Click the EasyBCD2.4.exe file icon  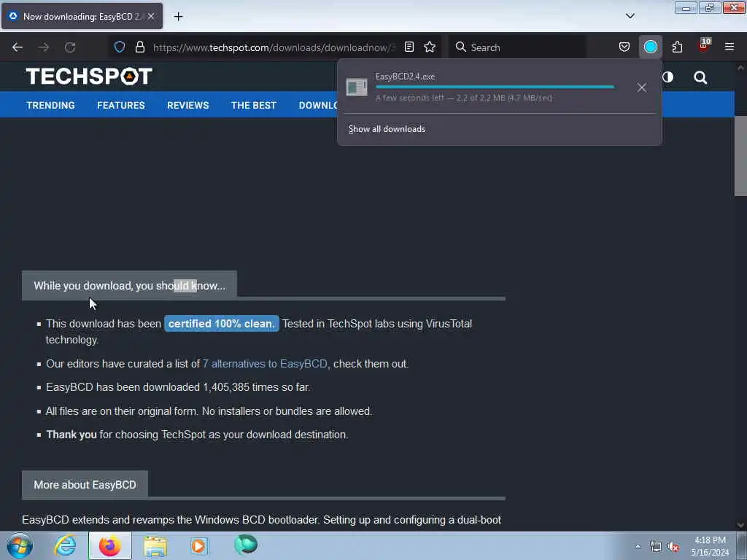click(x=356, y=87)
